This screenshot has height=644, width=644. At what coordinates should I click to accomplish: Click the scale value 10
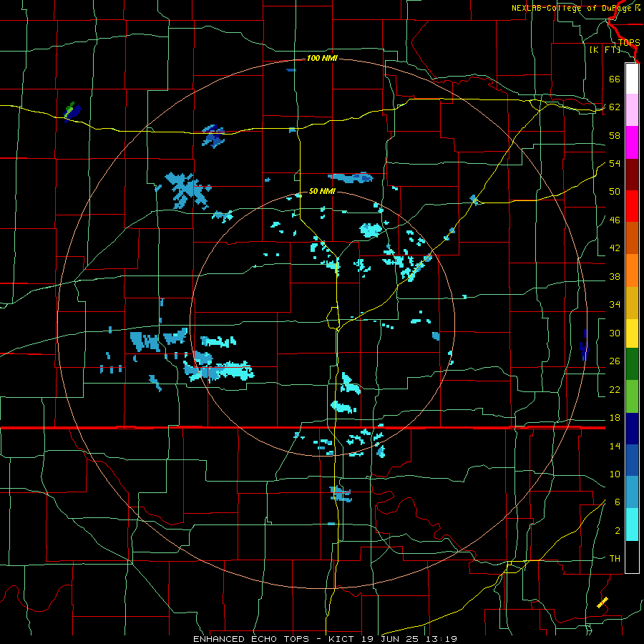coord(615,474)
